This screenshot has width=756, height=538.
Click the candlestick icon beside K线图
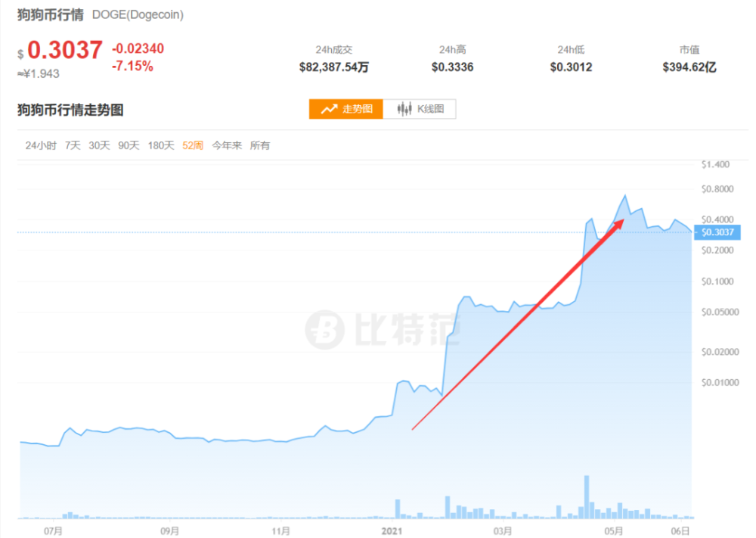404,109
